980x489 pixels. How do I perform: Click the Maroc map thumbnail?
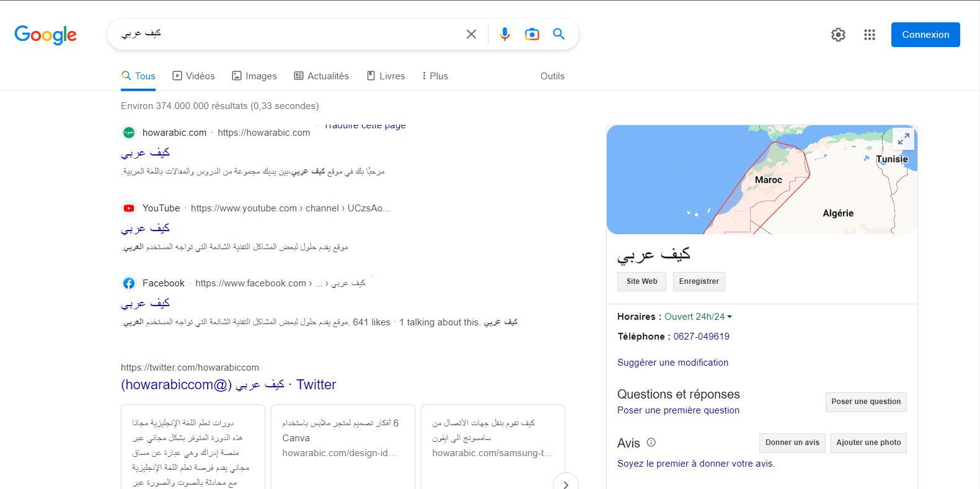click(x=762, y=180)
